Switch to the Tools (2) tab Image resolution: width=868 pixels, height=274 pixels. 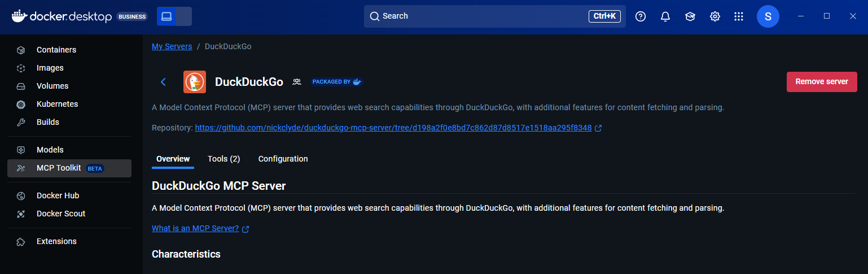click(223, 159)
